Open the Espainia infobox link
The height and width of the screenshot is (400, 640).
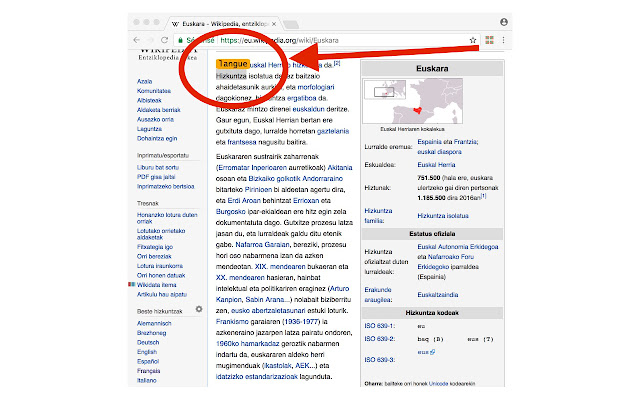[x=429, y=142]
